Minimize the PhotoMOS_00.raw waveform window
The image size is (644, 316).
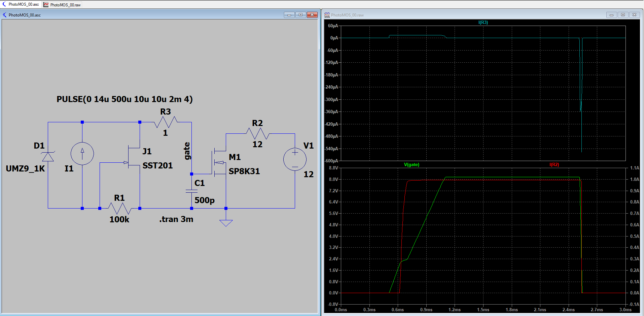coord(611,15)
